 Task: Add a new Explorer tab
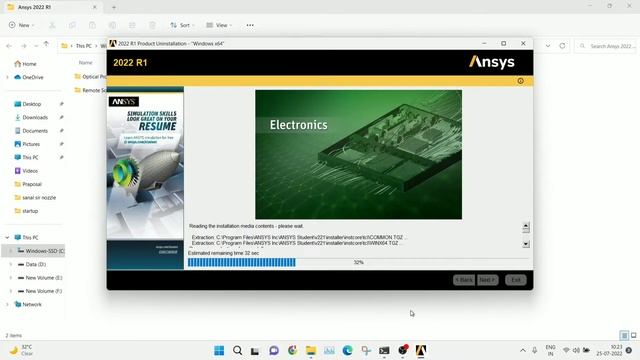tap(114, 7)
